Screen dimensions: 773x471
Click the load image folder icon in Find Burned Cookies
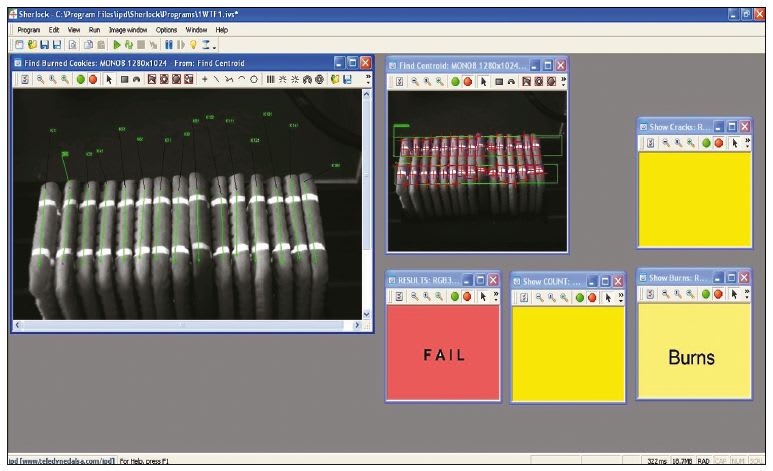point(335,79)
